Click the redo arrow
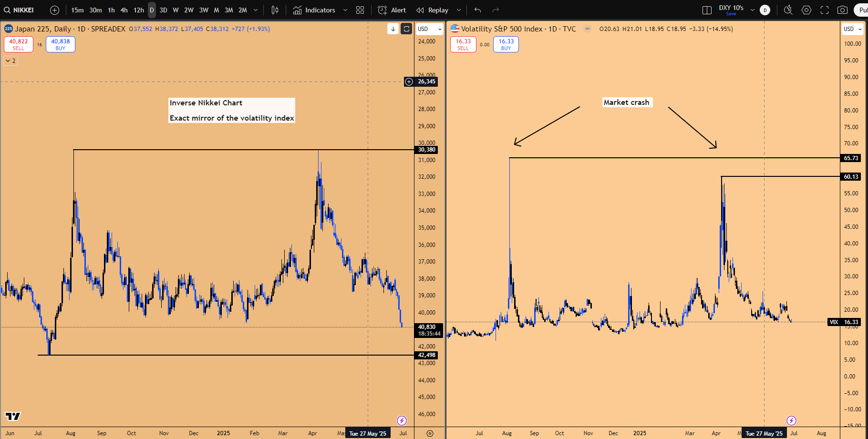 click(x=496, y=10)
